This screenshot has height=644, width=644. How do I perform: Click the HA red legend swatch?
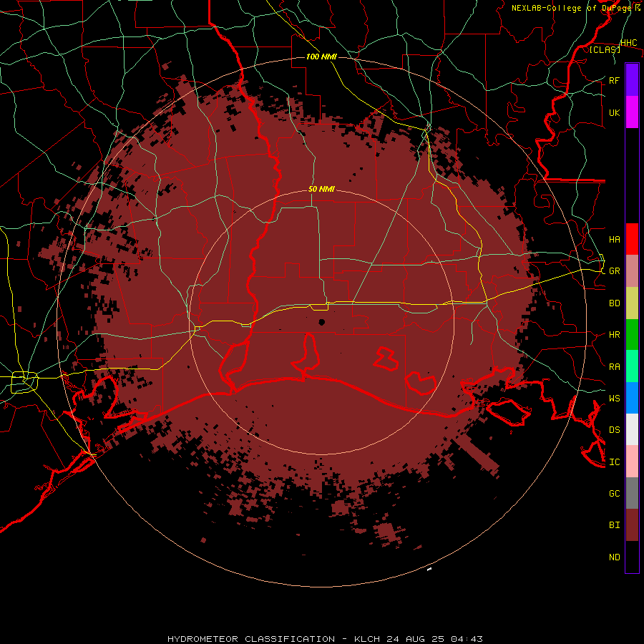click(x=632, y=239)
